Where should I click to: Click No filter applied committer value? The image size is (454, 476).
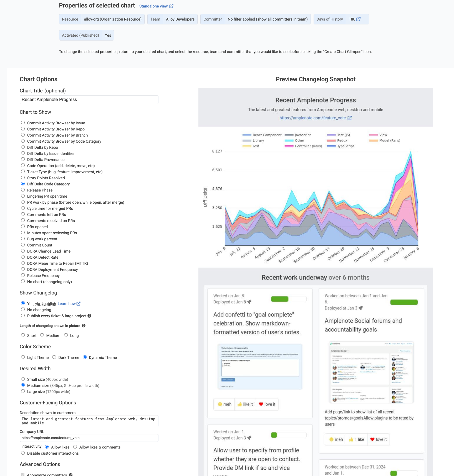click(268, 19)
